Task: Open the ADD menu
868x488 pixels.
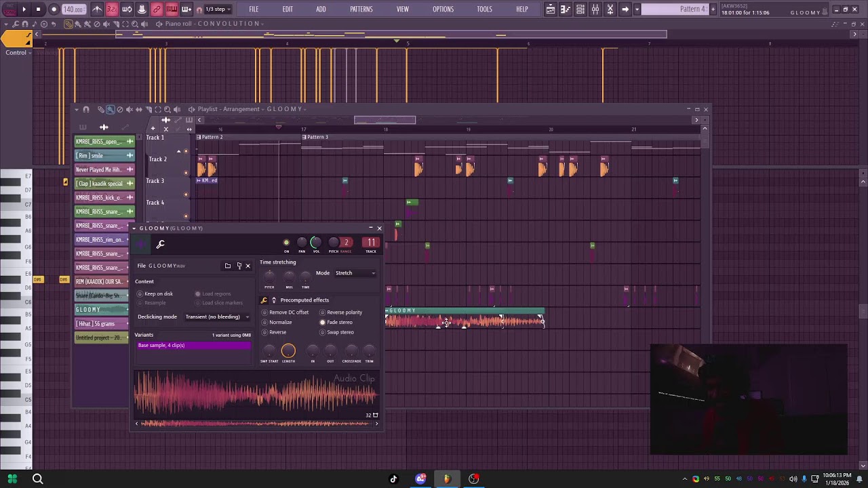Action: pos(321,9)
